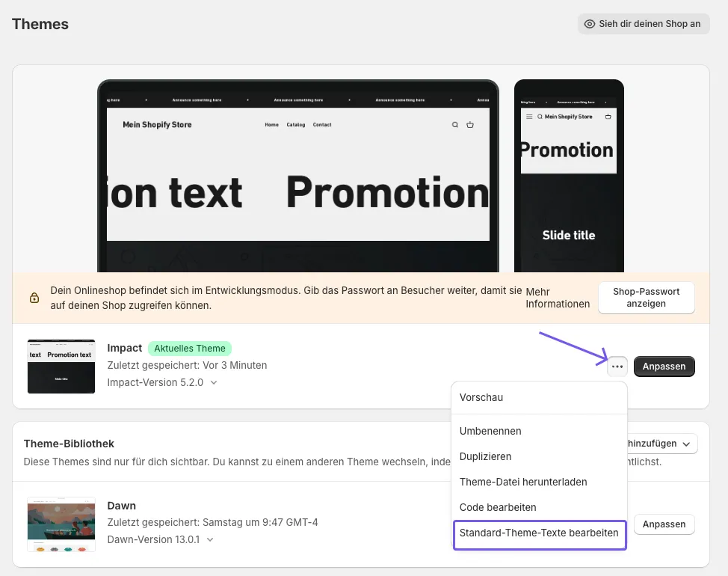Choose Umbenennen in the theme menu
728x576 pixels.
click(x=539, y=431)
